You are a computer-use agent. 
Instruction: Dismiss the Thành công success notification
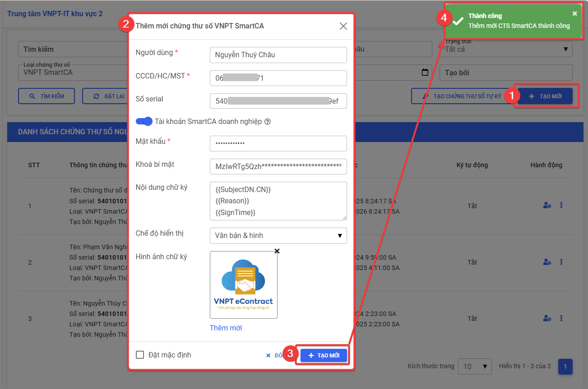(575, 13)
